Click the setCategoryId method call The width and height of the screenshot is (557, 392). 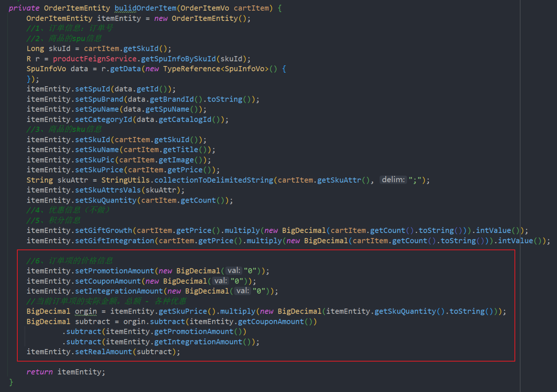click(104, 119)
